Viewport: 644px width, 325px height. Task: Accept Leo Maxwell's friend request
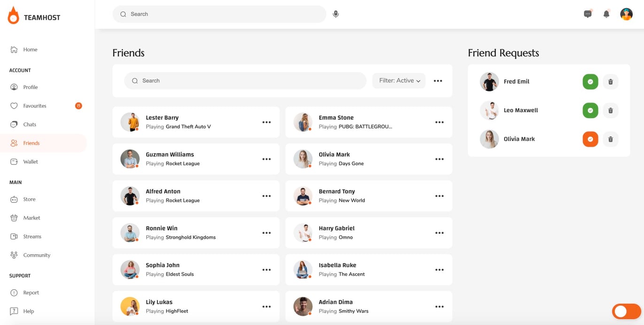590,110
